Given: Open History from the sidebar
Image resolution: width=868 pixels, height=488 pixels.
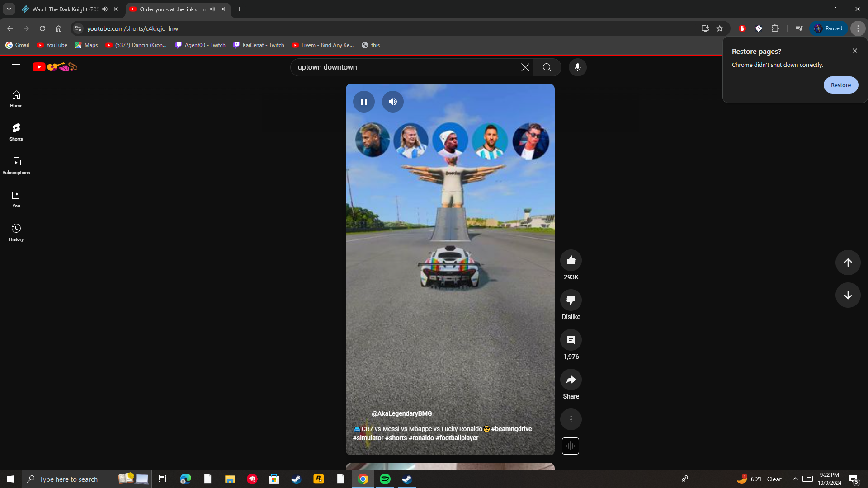Looking at the screenshot, I should pos(16,232).
